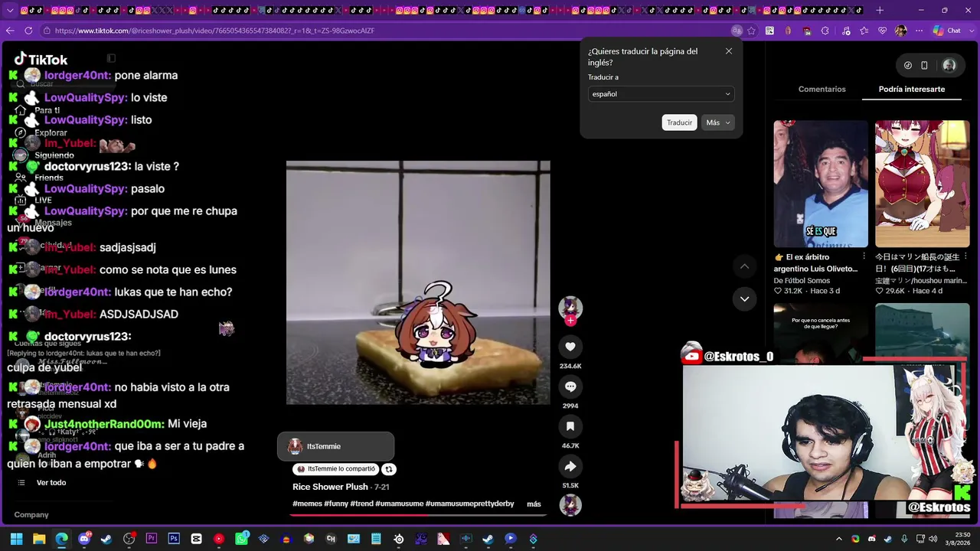This screenshot has height=551, width=980.
Task: Open 'El ex árbitro argentino Luis Oliveto' title
Action: (x=815, y=263)
